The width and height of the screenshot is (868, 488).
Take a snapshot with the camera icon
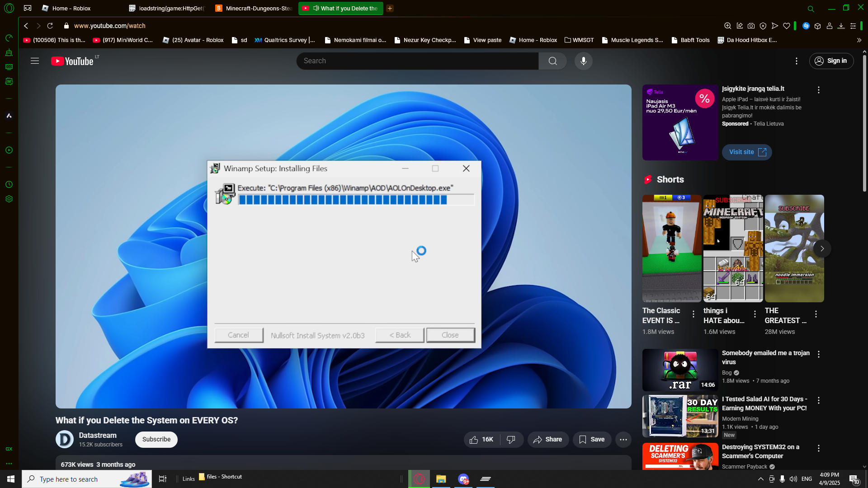(x=751, y=26)
